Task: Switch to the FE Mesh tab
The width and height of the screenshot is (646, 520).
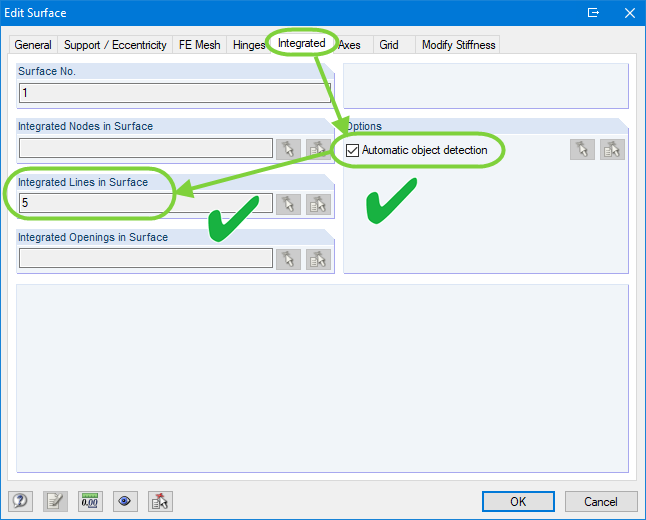Action: 200,45
